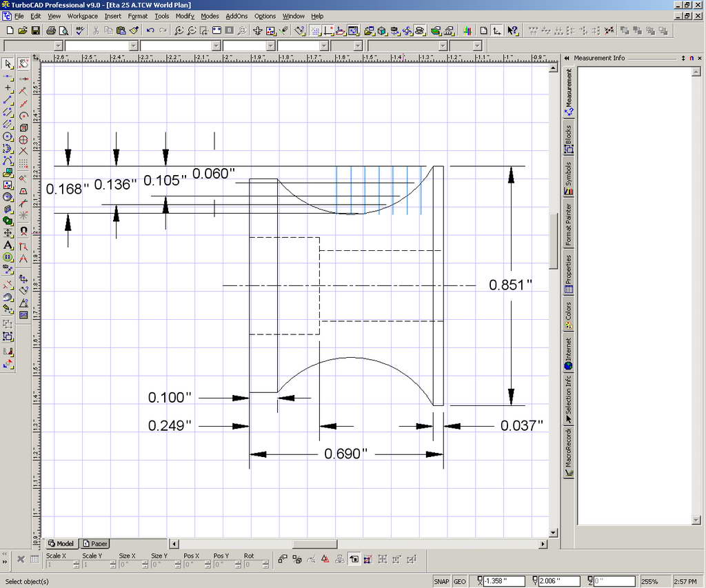Click the Save file icon
The height and width of the screenshot is (588, 706).
tap(36, 30)
